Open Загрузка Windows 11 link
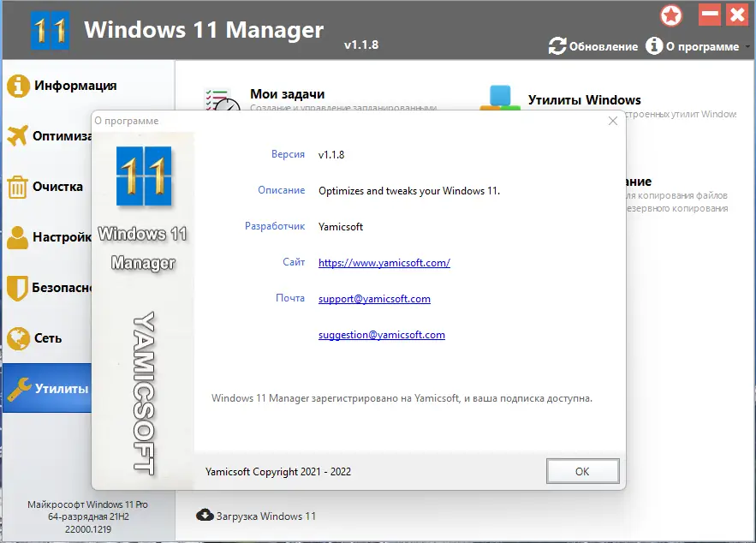 coord(256,516)
